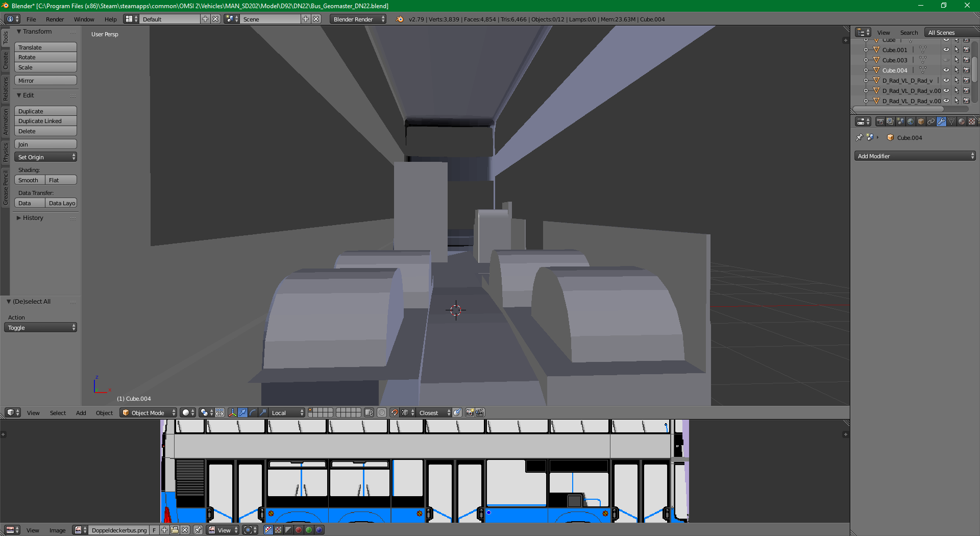Open the Constraints chain-link properties tab
This screenshot has height=536, width=980.
[x=931, y=121]
